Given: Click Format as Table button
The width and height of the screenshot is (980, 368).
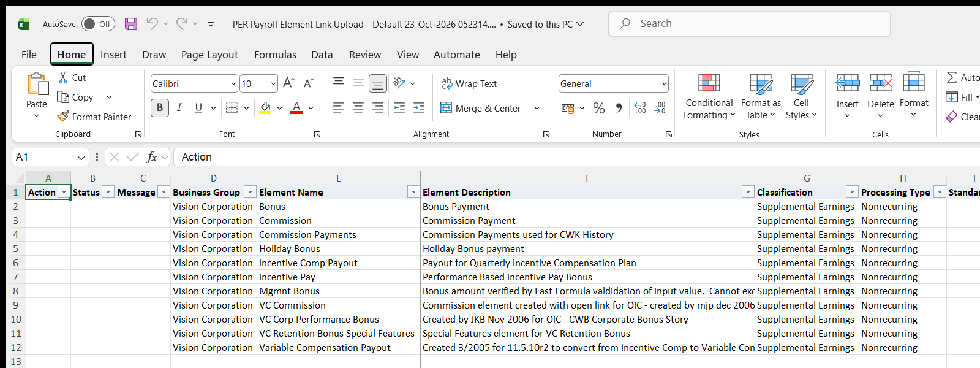Looking at the screenshot, I should 761,97.
